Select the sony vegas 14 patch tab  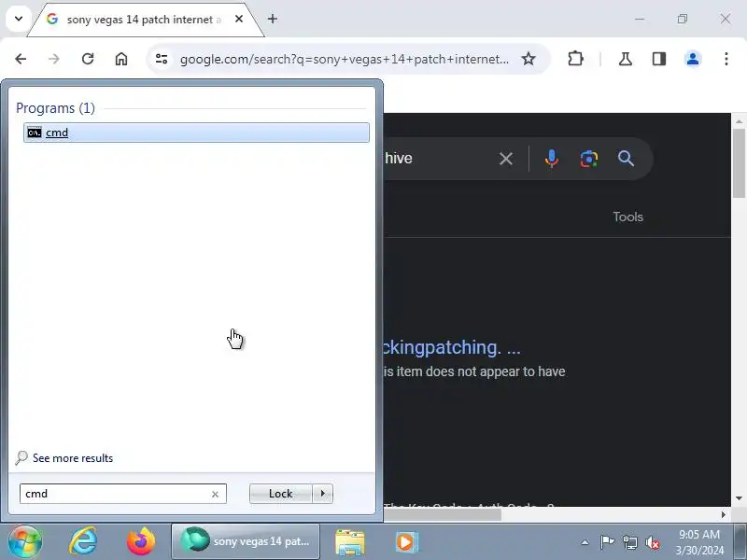[143, 20]
